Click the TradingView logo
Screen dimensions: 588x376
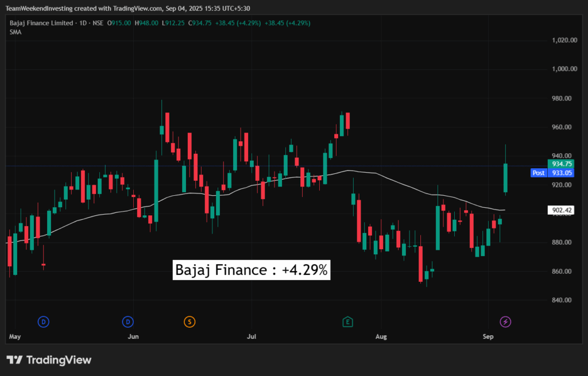pyautogui.click(x=49, y=360)
